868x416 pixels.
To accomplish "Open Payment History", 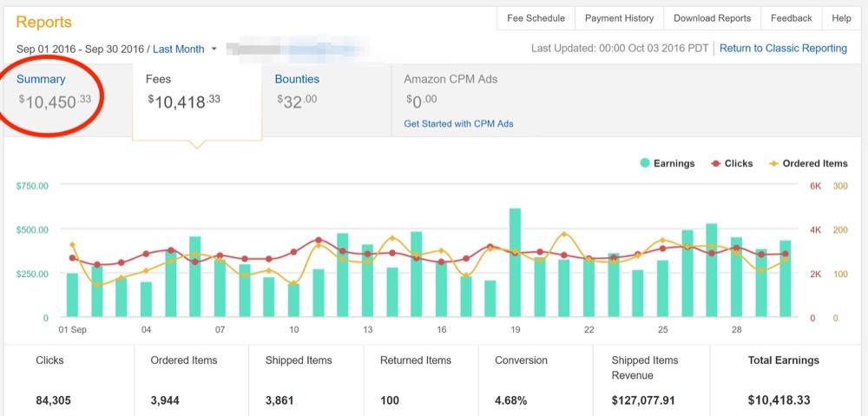I will (619, 18).
